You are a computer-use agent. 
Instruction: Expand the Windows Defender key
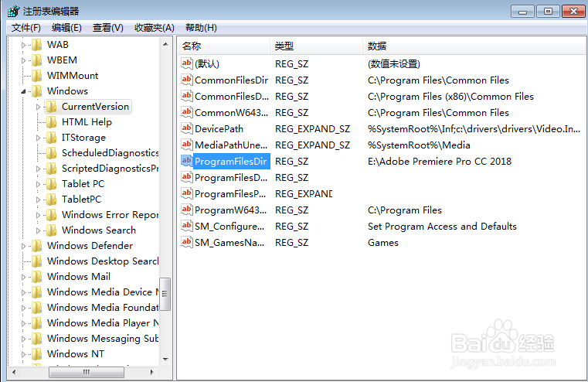pyautogui.click(x=23, y=246)
